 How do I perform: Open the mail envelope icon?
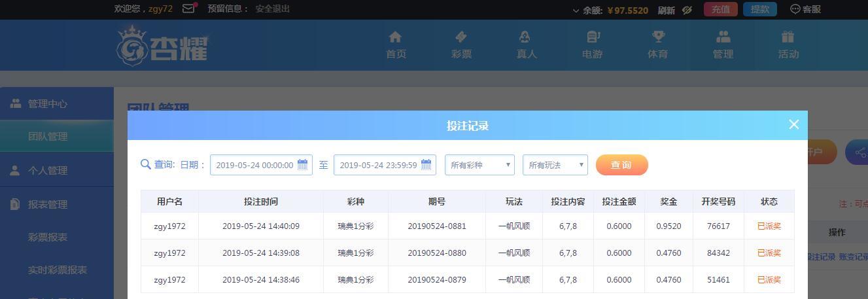pos(188,9)
